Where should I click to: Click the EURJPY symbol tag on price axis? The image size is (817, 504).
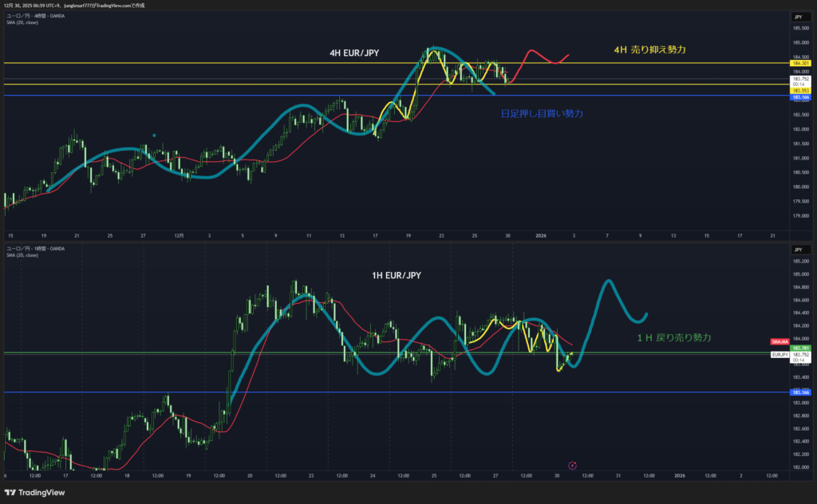click(x=780, y=354)
